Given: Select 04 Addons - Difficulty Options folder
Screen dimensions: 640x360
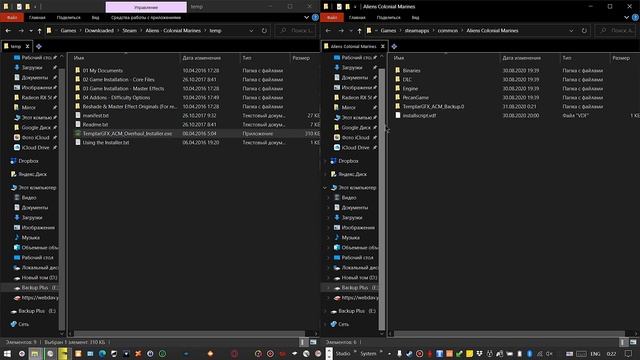Looking at the screenshot, I should tap(116, 98).
